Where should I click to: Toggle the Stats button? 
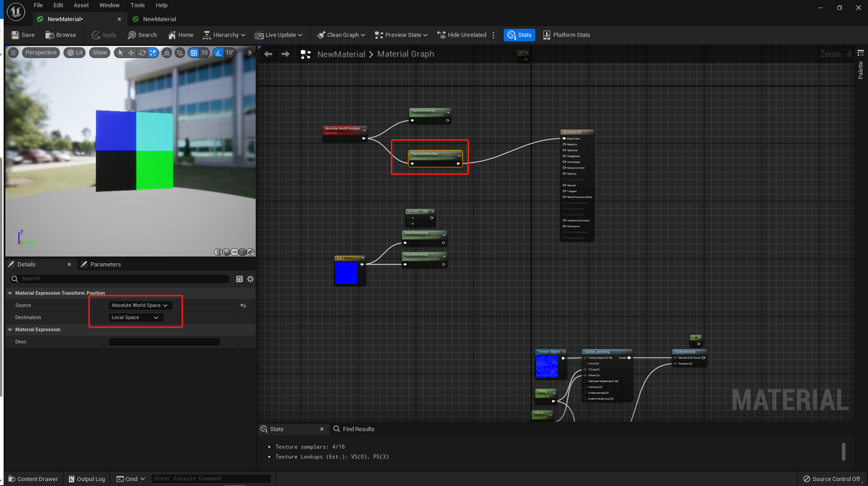click(519, 35)
